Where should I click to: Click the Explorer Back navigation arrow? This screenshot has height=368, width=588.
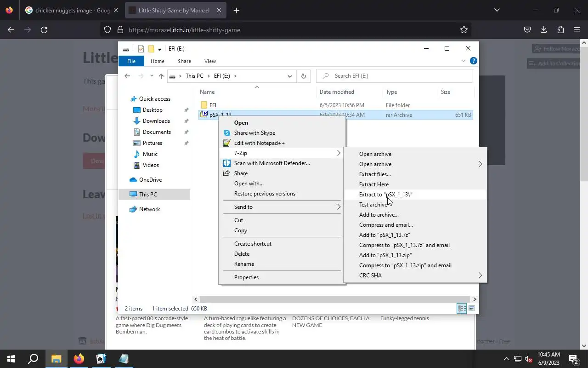pyautogui.click(x=127, y=76)
